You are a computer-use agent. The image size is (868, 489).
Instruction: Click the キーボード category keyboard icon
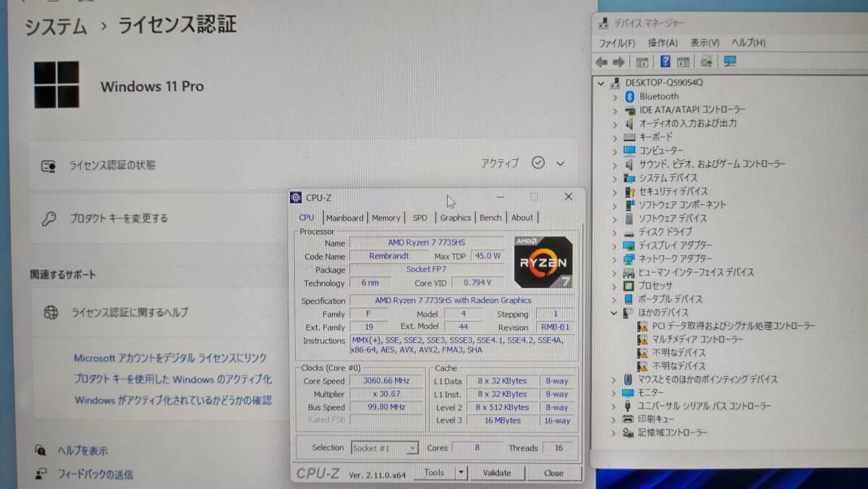click(629, 137)
